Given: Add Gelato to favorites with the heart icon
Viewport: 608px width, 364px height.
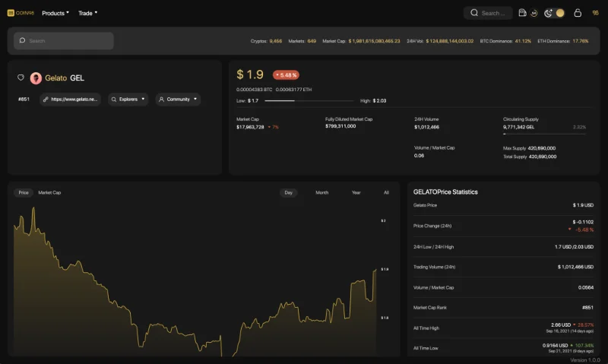Looking at the screenshot, I should (21, 78).
